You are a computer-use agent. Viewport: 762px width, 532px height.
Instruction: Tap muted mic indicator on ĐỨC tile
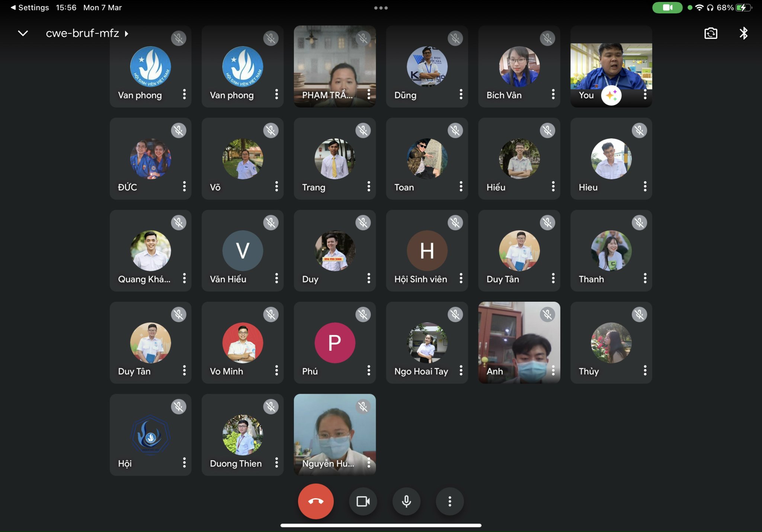(179, 131)
